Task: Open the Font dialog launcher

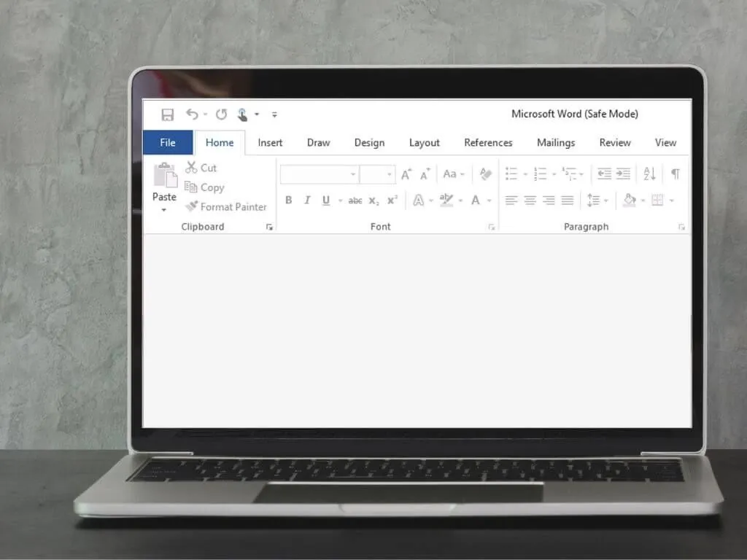Action: click(492, 227)
